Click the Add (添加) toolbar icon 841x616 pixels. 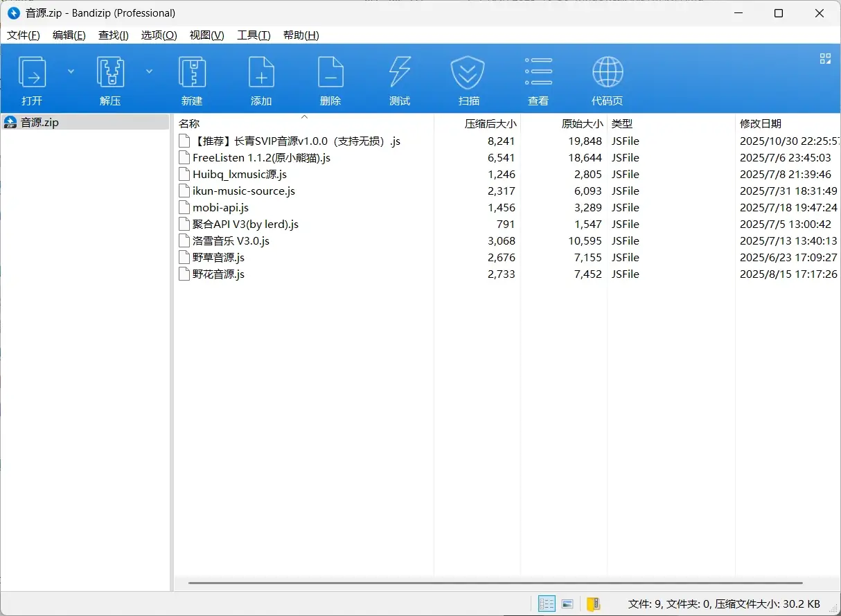coord(261,72)
